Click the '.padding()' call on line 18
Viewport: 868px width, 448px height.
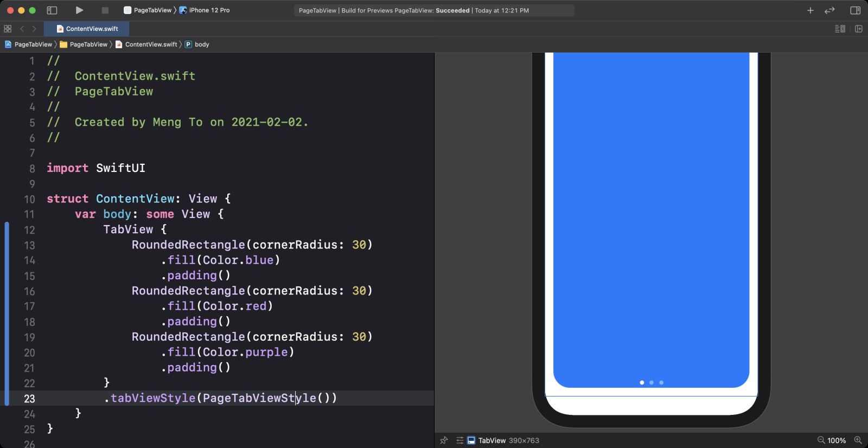pyautogui.click(x=195, y=322)
